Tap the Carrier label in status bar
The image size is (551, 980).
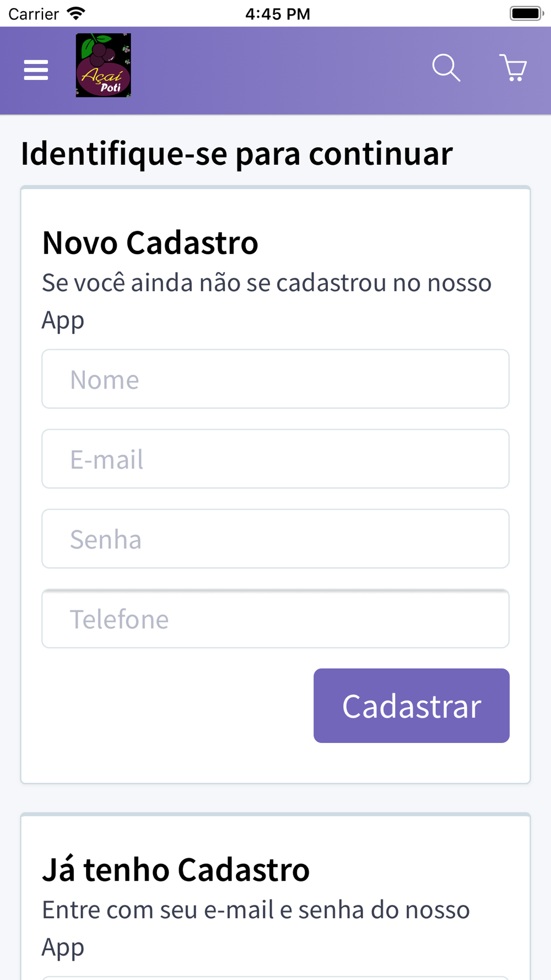pos(34,14)
